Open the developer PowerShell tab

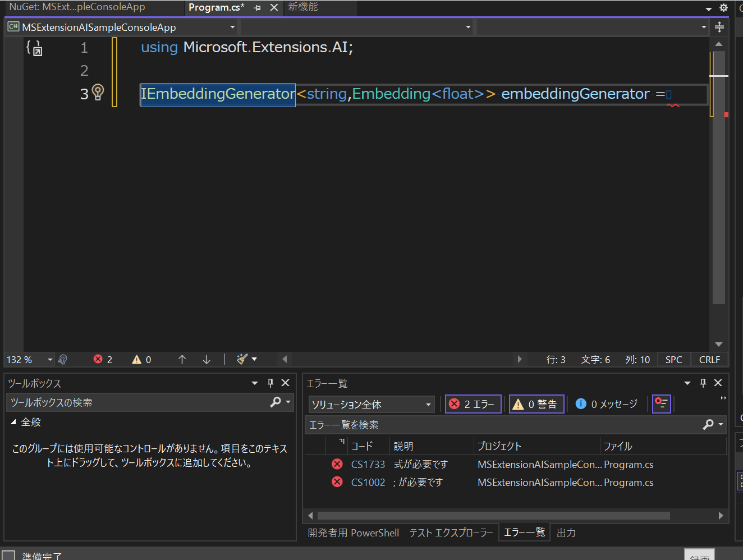point(354,533)
